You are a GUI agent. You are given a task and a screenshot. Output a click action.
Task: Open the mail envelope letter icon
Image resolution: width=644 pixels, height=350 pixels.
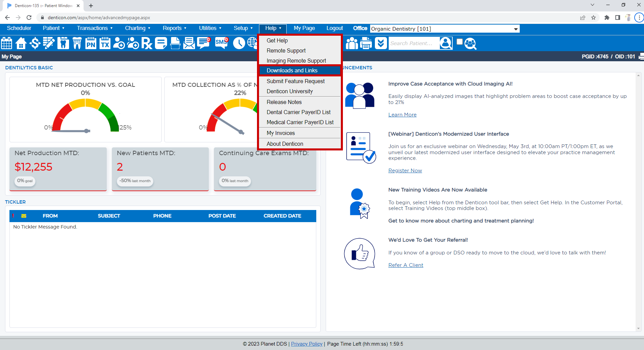tap(189, 43)
